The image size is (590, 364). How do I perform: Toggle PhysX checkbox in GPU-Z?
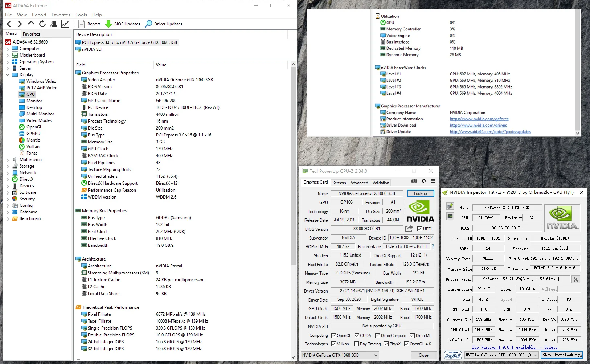point(386,344)
